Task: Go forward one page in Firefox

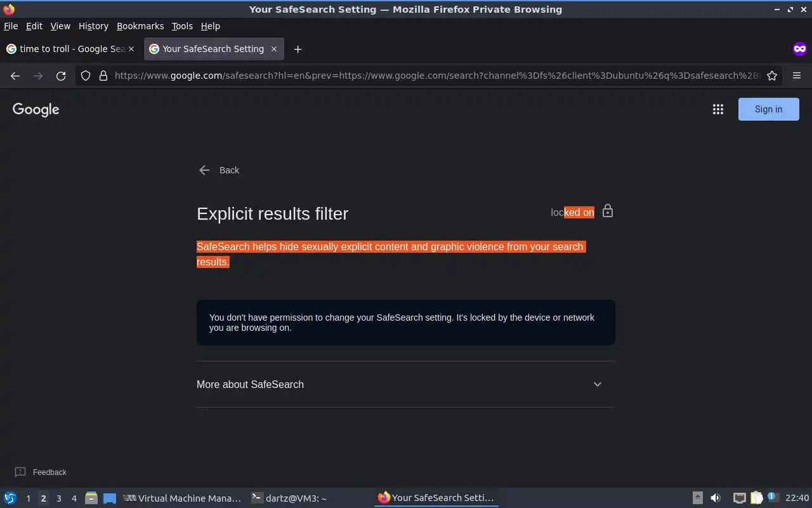Action: point(38,76)
